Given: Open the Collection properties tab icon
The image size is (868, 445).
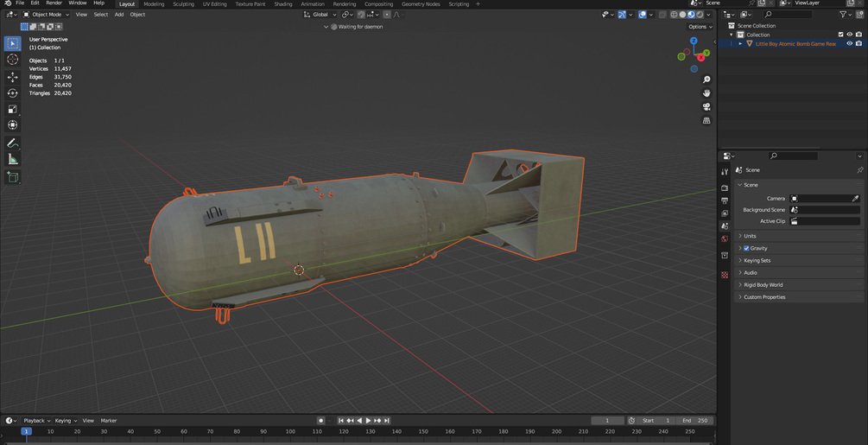Looking at the screenshot, I should click(x=725, y=255).
